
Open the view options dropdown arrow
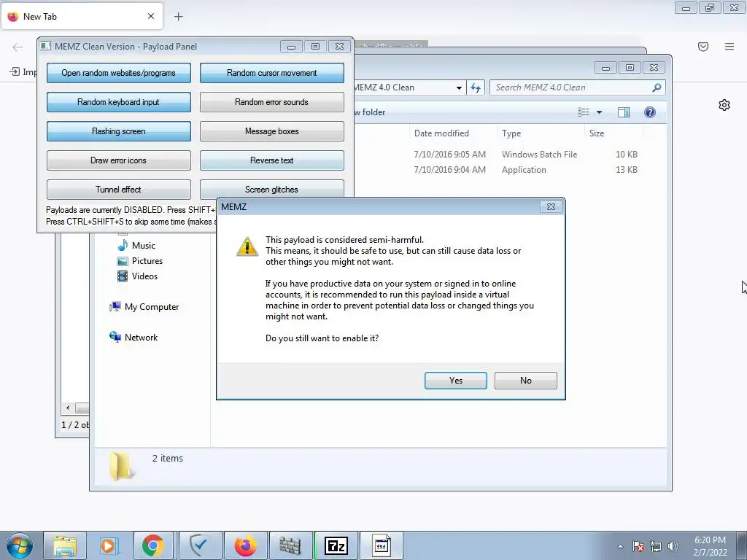pyautogui.click(x=600, y=112)
